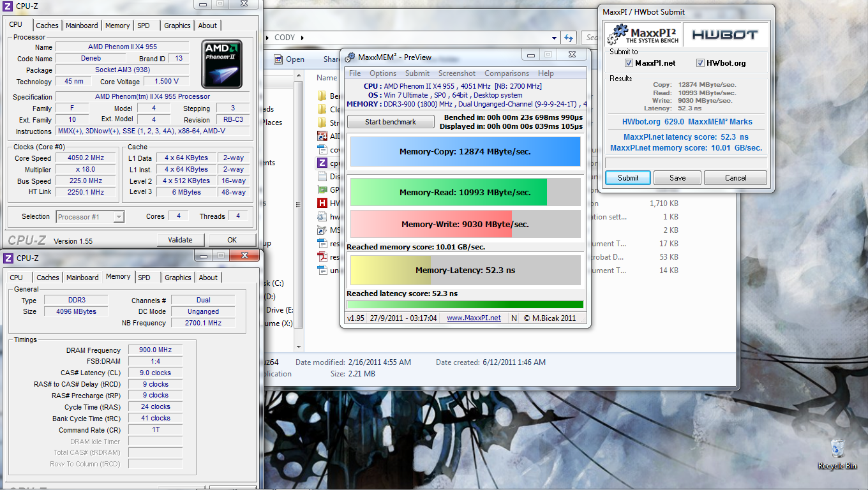
Task: Select the 'Be' folder icon in Explorer
Action: point(322,96)
